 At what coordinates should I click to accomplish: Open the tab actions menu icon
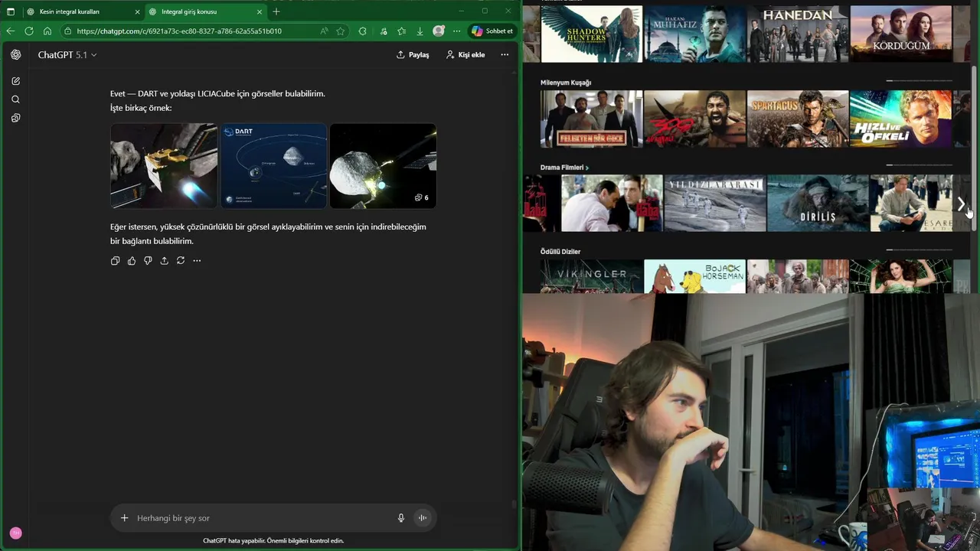11,11
